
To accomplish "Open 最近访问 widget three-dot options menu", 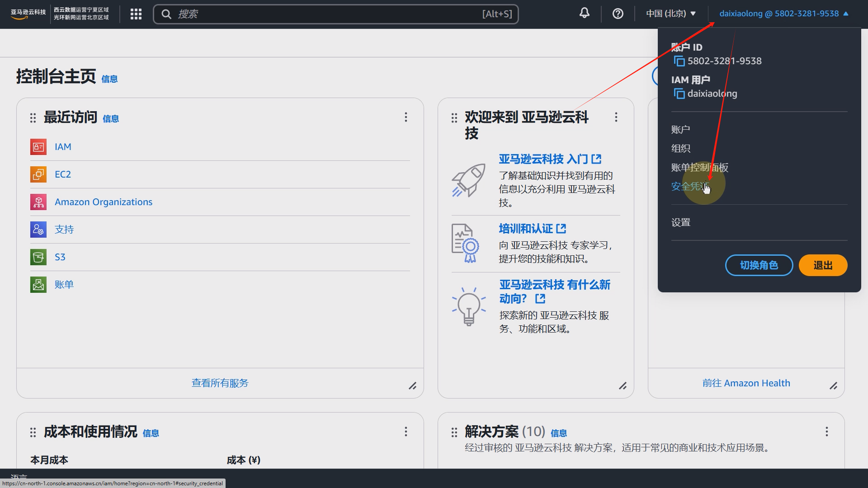I will click(406, 117).
